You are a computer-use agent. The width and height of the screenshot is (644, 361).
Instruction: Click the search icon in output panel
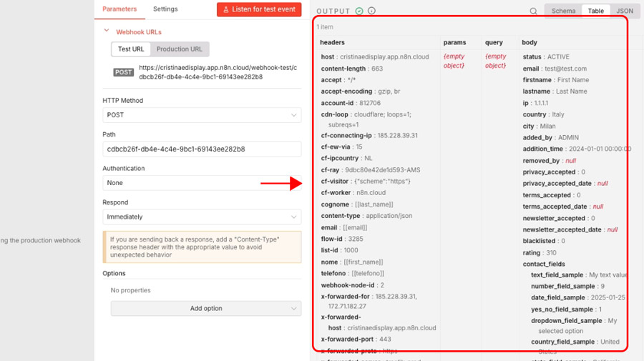pos(533,11)
